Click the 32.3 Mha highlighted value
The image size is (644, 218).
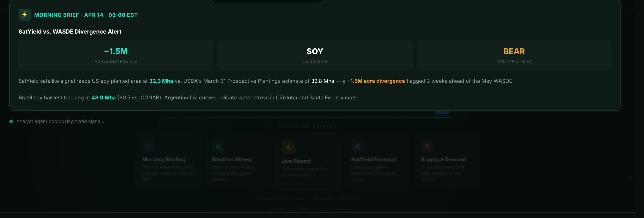pyautogui.click(x=161, y=81)
